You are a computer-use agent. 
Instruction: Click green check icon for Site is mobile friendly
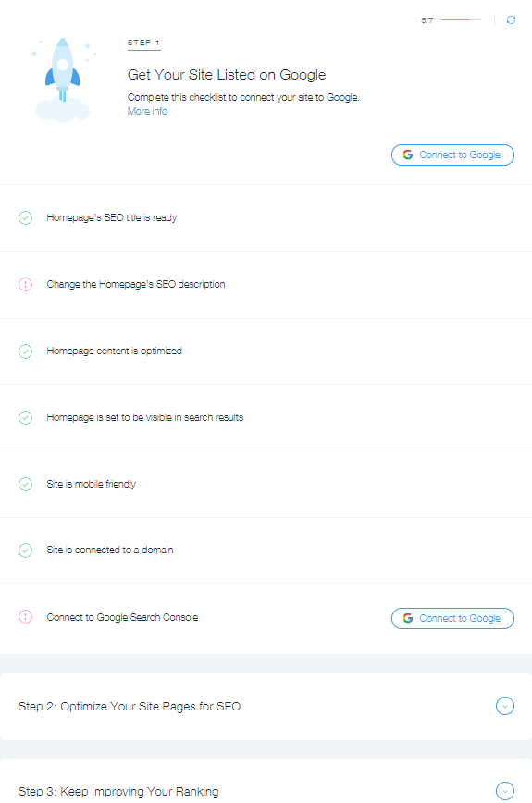click(x=26, y=484)
